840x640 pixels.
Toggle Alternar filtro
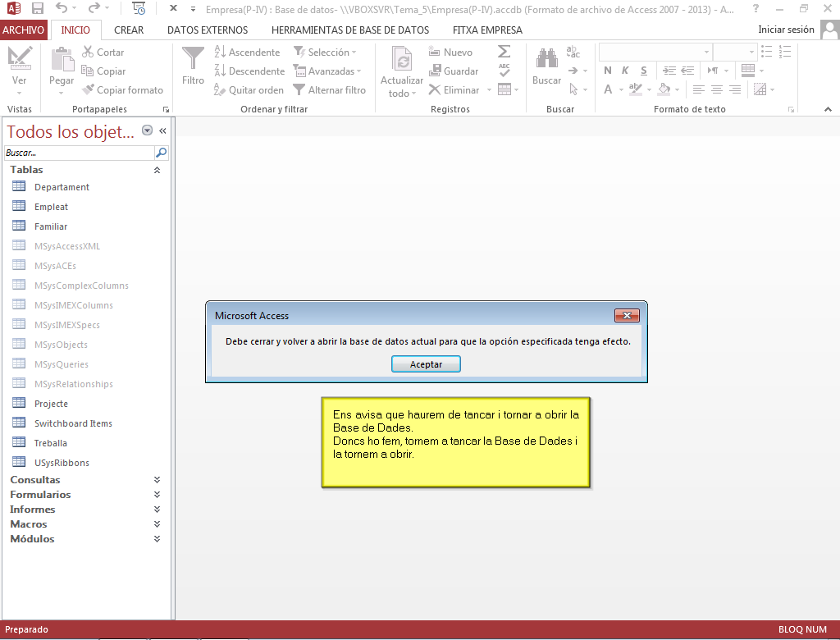point(330,90)
